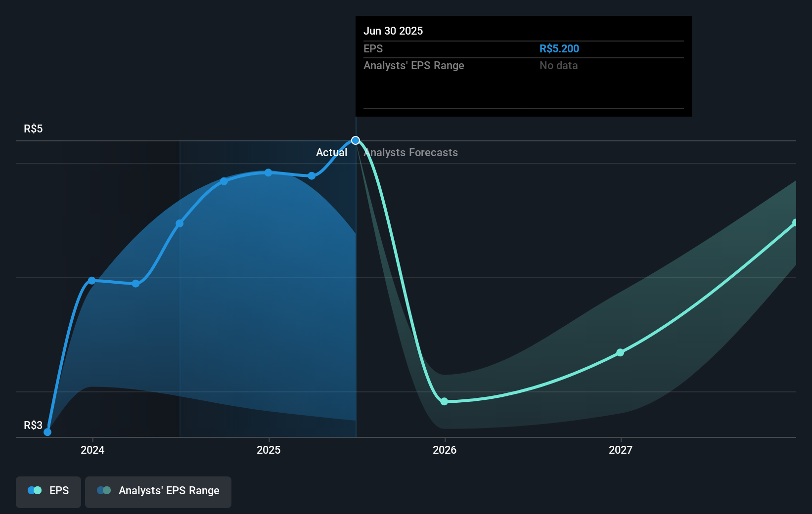
Task: Select the lowest EPS point near R$3
Action: pos(47,432)
